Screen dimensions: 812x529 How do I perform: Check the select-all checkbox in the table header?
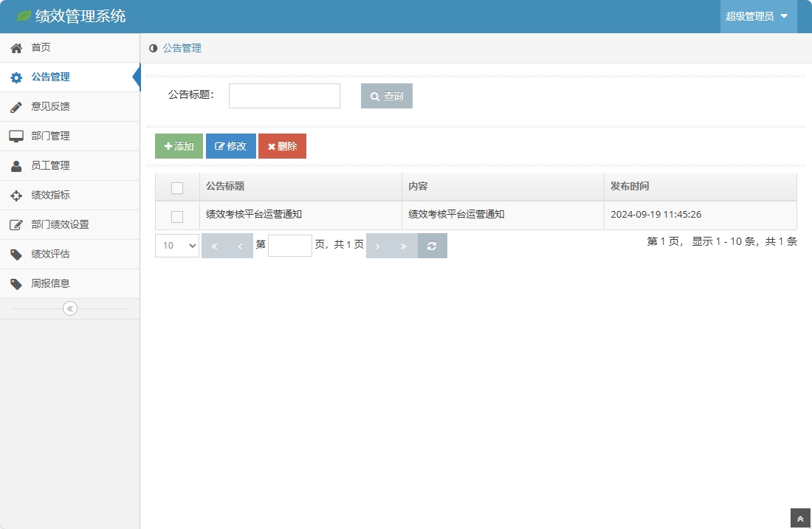tap(176, 187)
